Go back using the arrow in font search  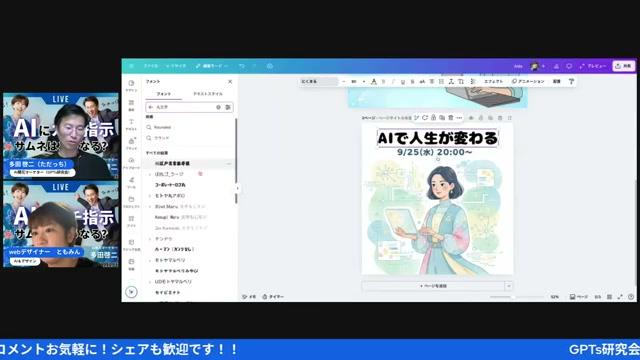(151, 107)
